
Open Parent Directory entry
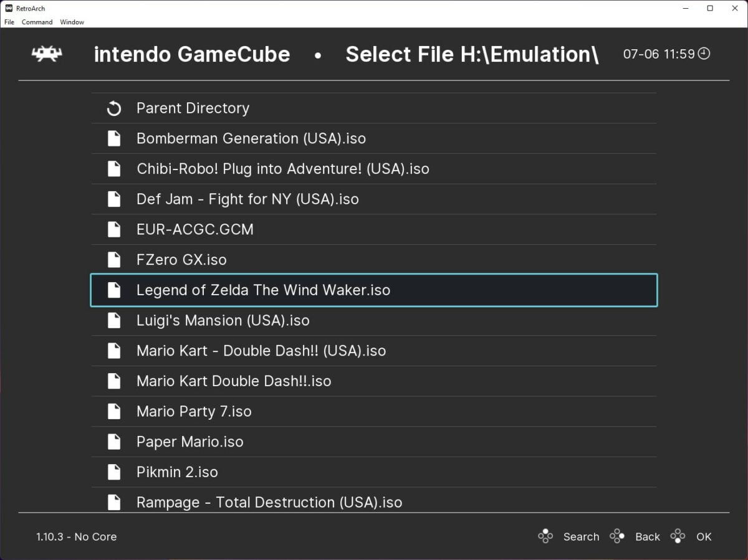[x=193, y=108]
